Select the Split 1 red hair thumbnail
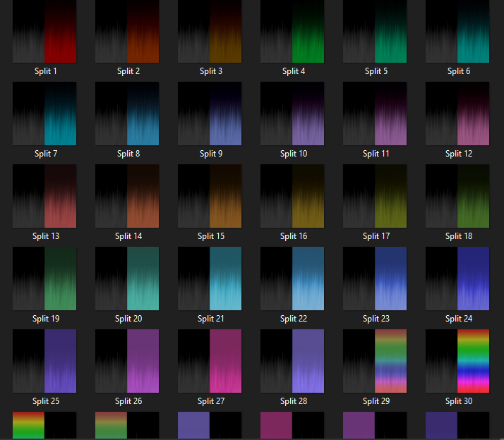 [x=44, y=31]
